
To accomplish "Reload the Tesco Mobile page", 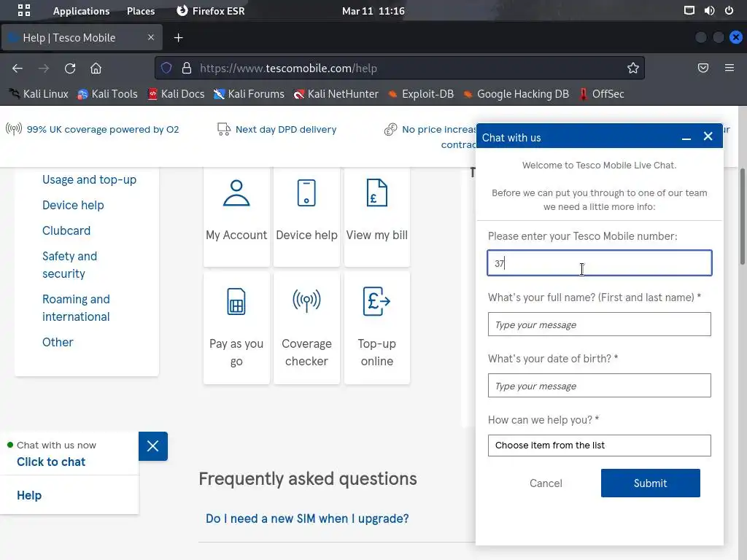I will point(70,68).
